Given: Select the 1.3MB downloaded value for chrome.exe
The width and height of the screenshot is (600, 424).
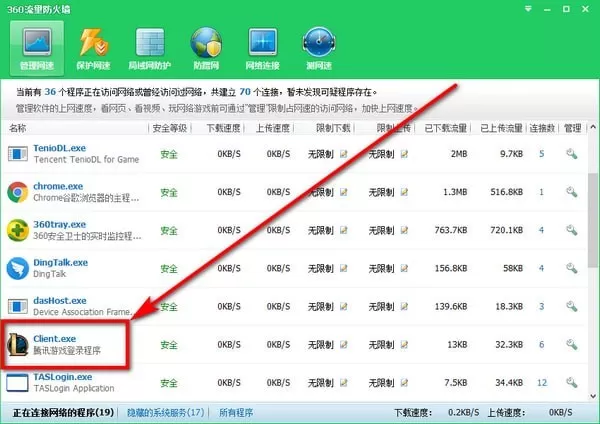Looking at the screenshot, I should (455, 192).
